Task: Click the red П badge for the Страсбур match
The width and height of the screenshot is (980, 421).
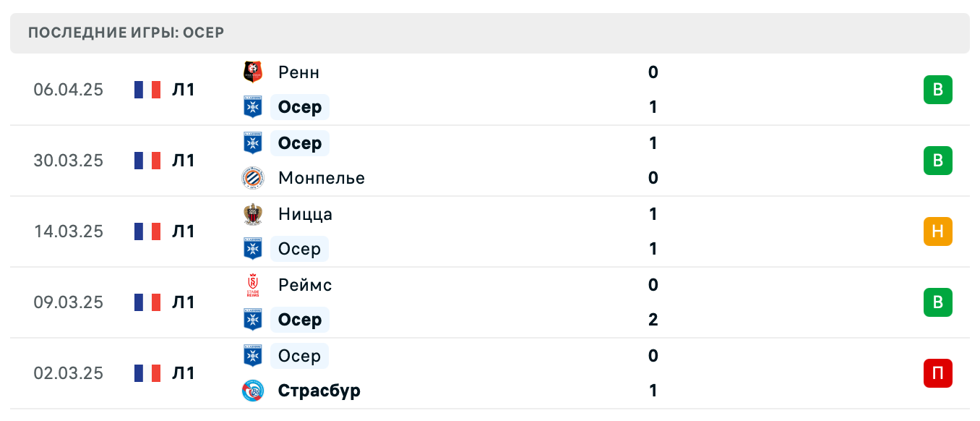Action: tap(938, 373)
